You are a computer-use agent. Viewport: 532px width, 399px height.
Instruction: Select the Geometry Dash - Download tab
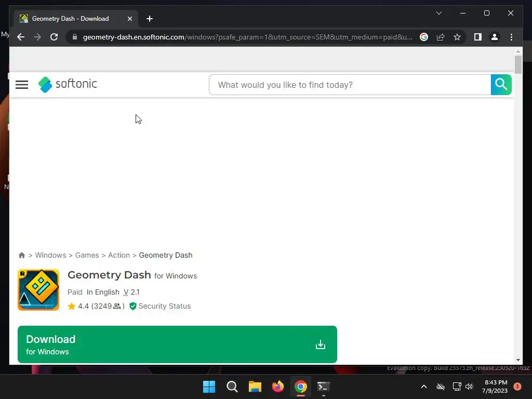click(76, 19)
